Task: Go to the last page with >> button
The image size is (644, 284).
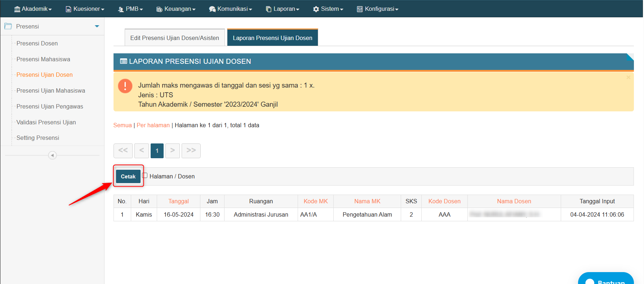Action: (191, 151)
